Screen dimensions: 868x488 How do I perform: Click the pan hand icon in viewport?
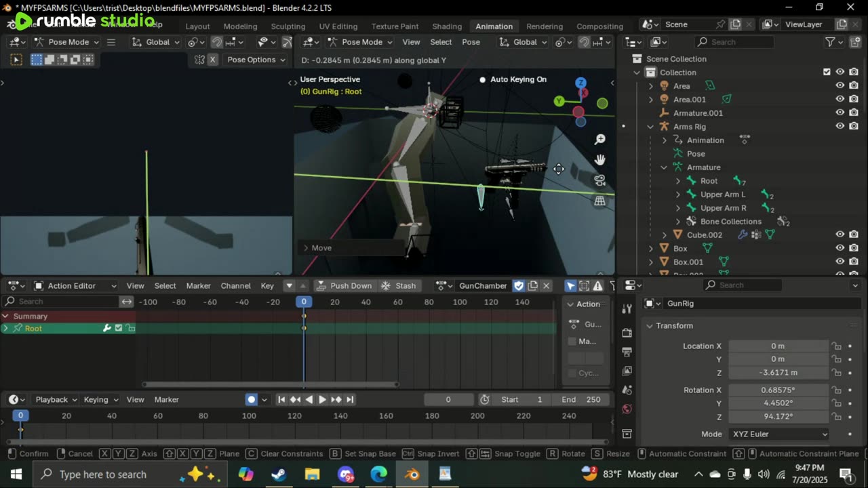tap(600, 160)
